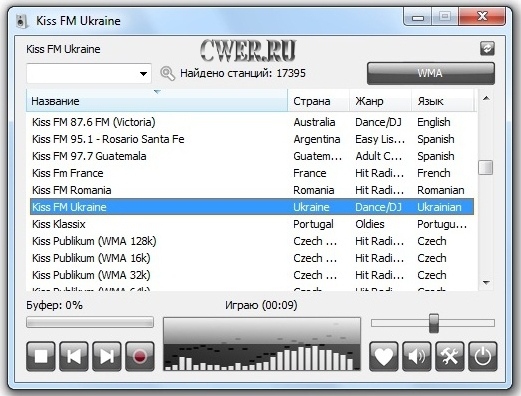Click the list scrollbar up arrow
Screen dimensions: 521x396
(x=486, y=98)
